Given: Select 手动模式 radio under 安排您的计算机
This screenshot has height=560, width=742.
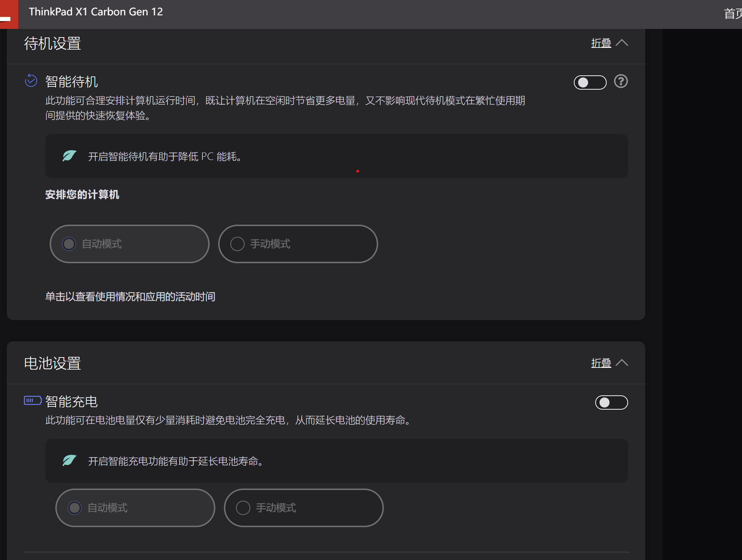Looking at the screenshot, I should coord(298,244).
